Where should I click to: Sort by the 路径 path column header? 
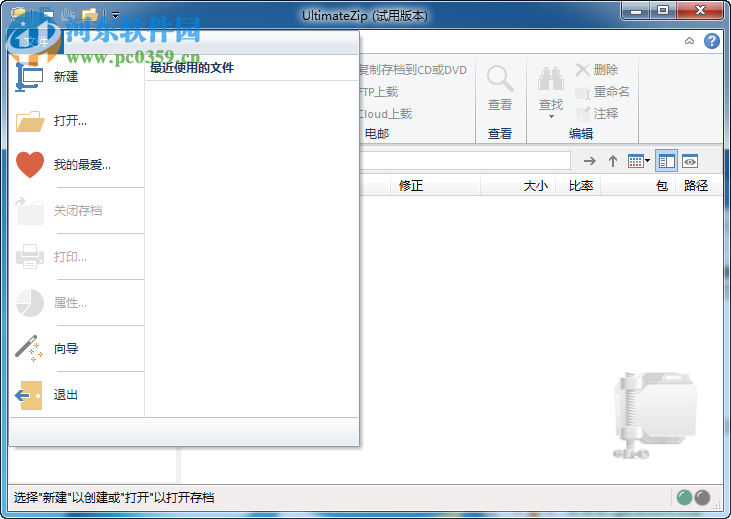pyautogui.click(x=699, y=186)
